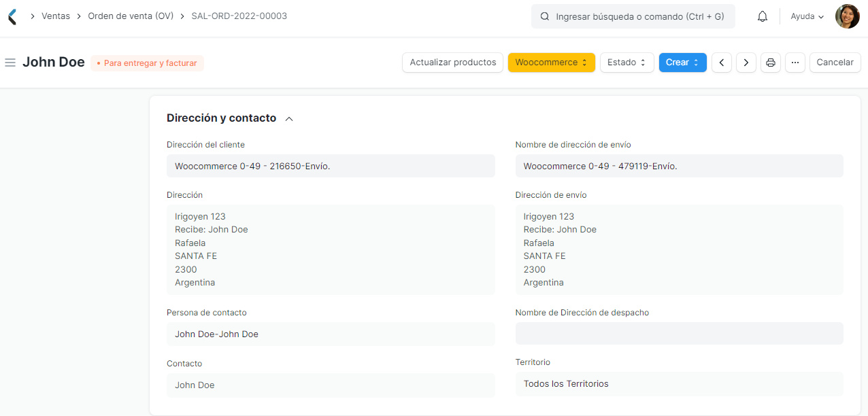Open Orden de venta (OV) breadcrumb
The width and height of the screenshot is (868, 416).
[132, 16]
